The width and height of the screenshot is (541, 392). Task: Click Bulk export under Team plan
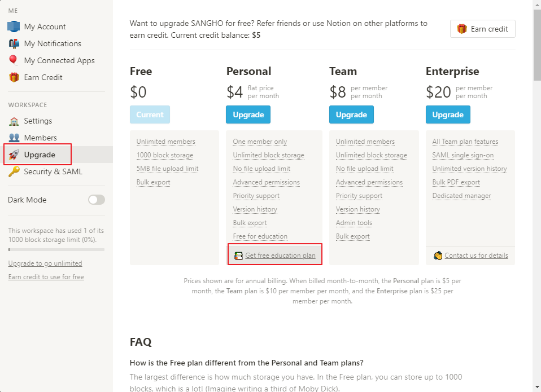click(x=353, y=236)
